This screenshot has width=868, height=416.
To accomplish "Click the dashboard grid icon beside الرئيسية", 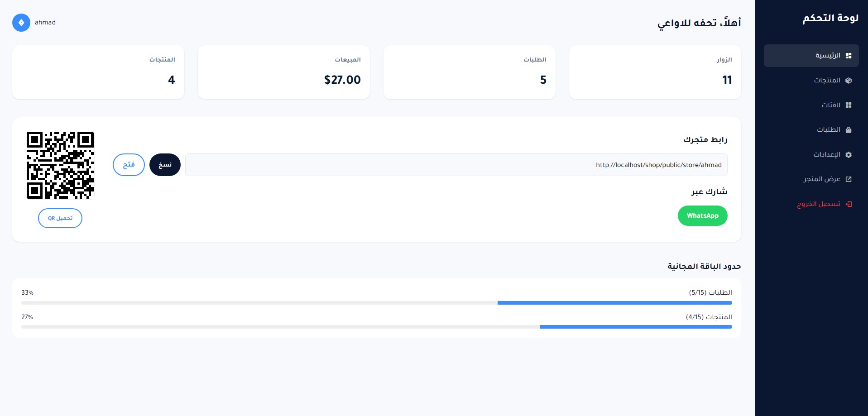I will coord(849,56).
